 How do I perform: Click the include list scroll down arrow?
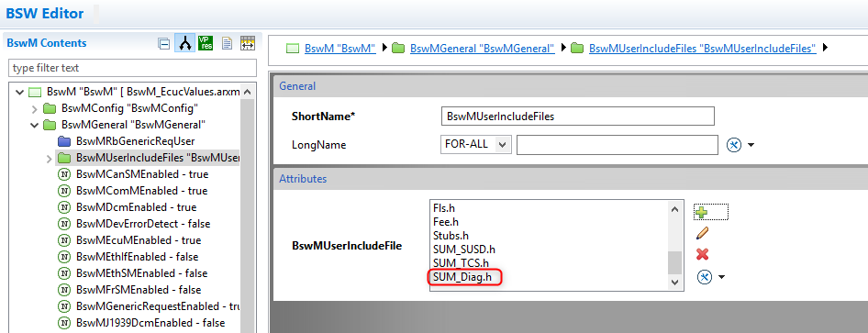click(x=674, y=283)
